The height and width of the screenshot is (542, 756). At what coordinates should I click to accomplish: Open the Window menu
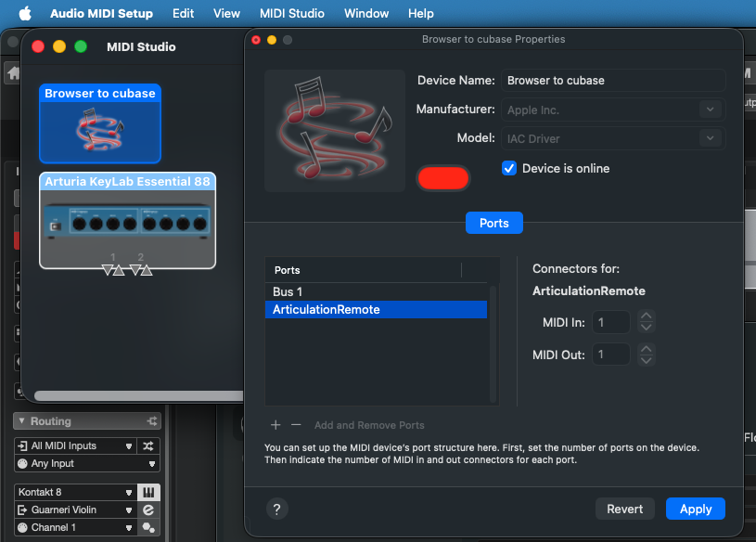(366, 14)
